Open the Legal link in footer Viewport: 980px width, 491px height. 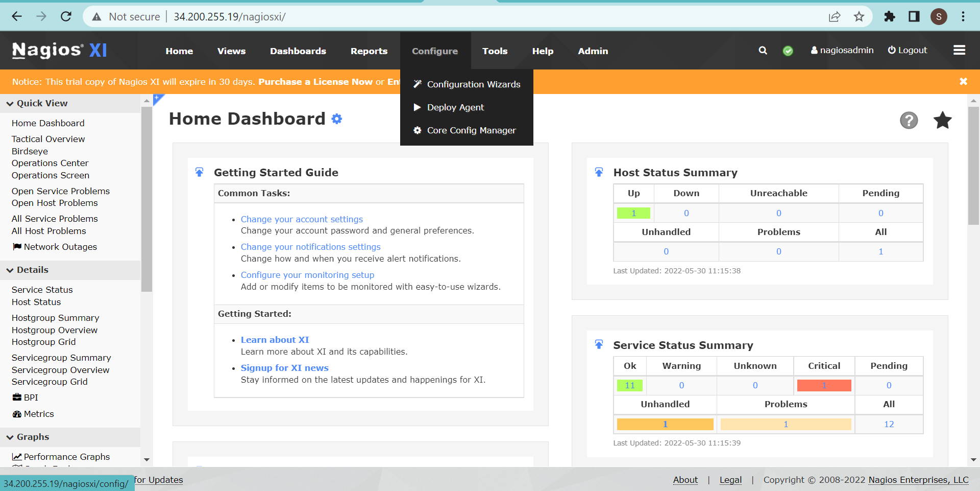tap(730, 480)
